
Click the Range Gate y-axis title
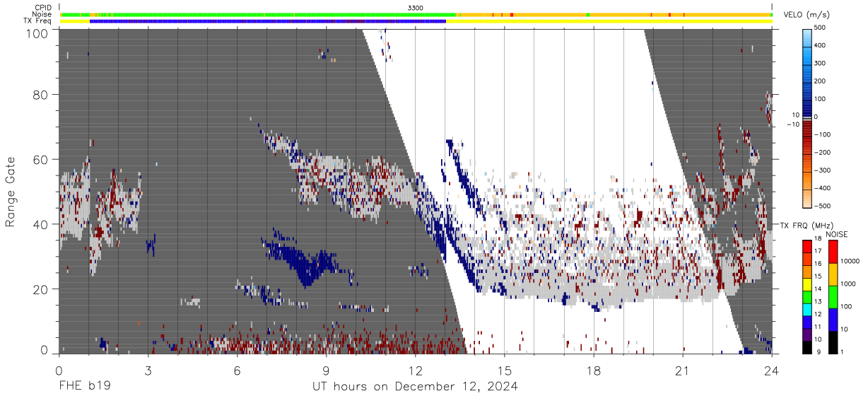pyautogui.click(x=11, y=192)
